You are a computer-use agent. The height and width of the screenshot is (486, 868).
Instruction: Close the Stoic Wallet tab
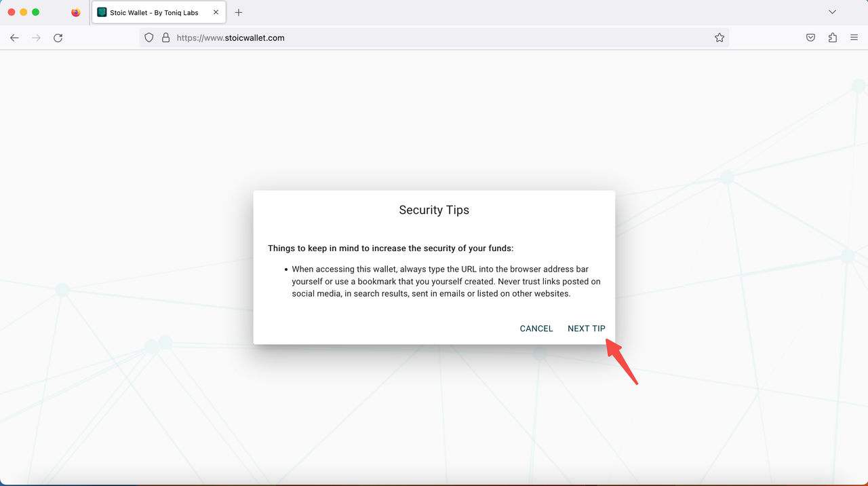(216, 12)
